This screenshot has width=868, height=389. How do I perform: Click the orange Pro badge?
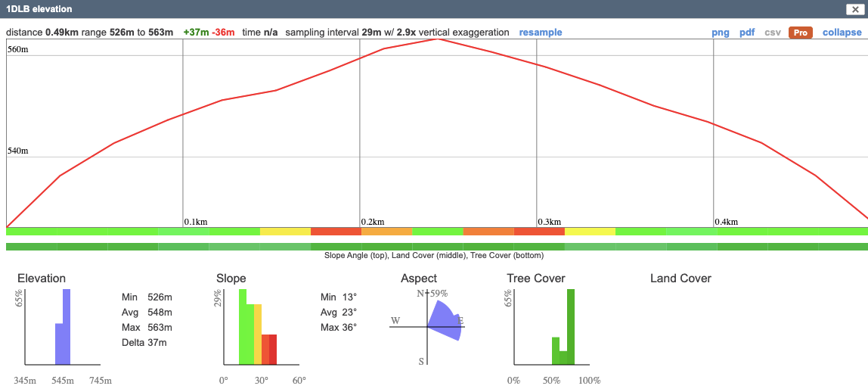800,33
